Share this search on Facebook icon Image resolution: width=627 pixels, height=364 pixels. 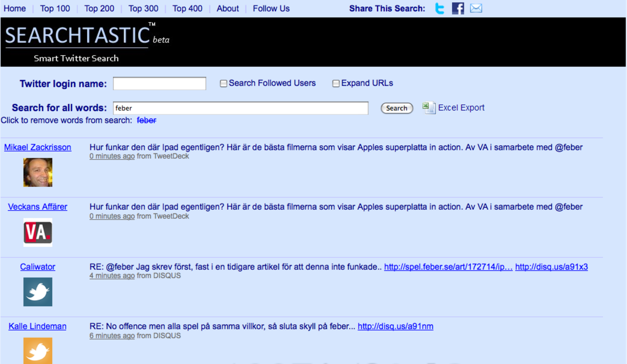[x=458, y=8]
